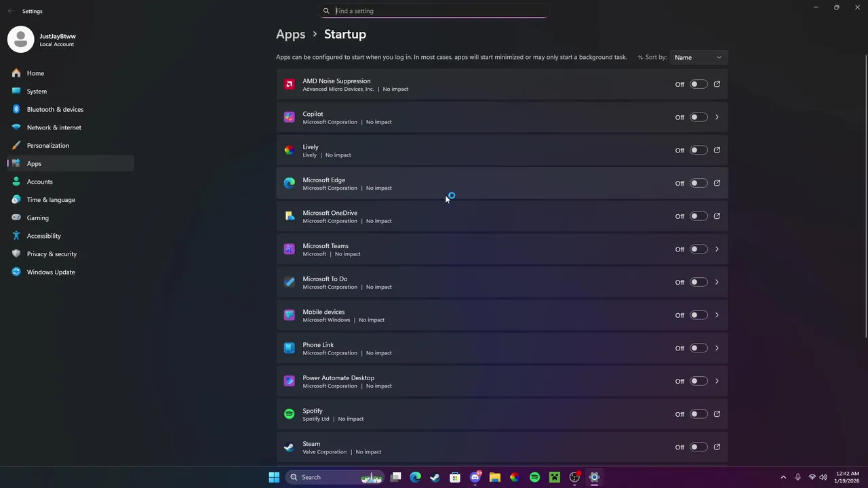868x488 pixels.
Task: Open System in the Settings sidebar
Action: pos(71,91)
